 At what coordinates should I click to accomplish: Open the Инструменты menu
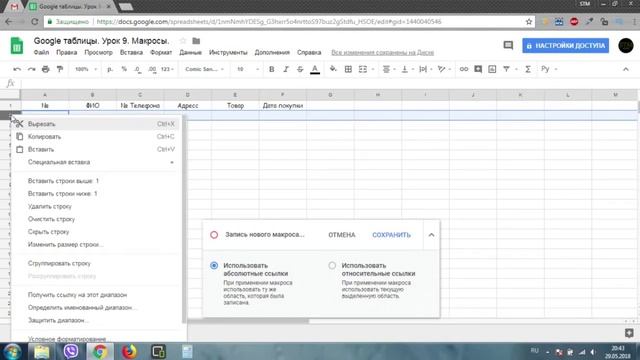coord(228,53)
